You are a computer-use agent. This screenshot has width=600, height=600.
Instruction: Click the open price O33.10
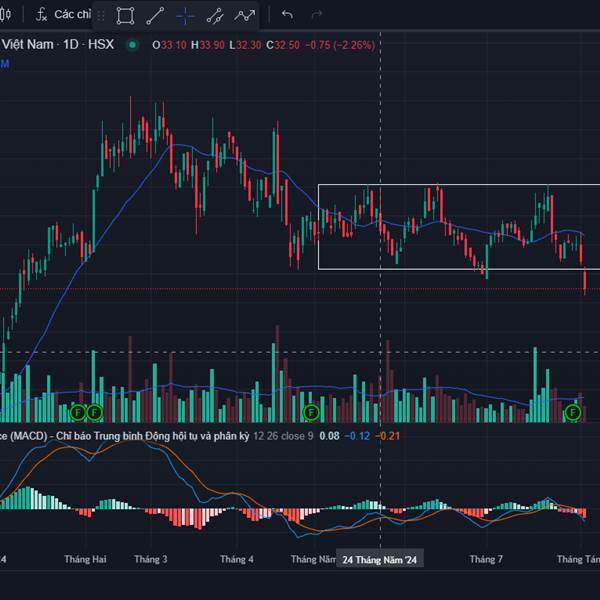[170, 45]
